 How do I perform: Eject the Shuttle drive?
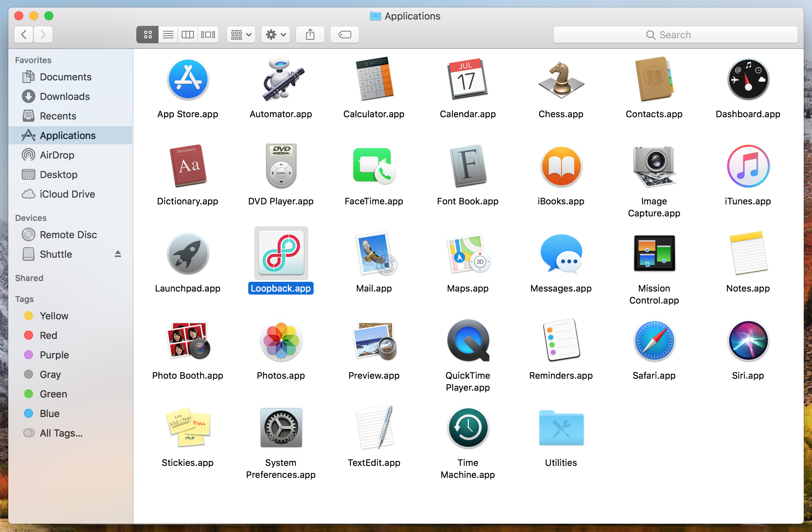point(118,254)
